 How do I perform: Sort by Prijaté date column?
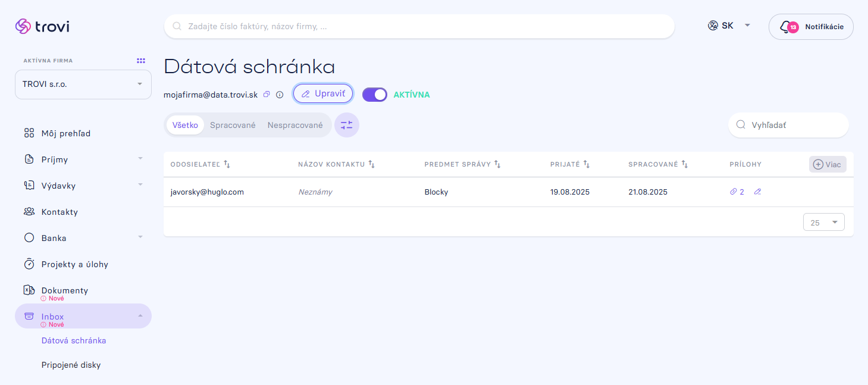[x=586, y=164]
